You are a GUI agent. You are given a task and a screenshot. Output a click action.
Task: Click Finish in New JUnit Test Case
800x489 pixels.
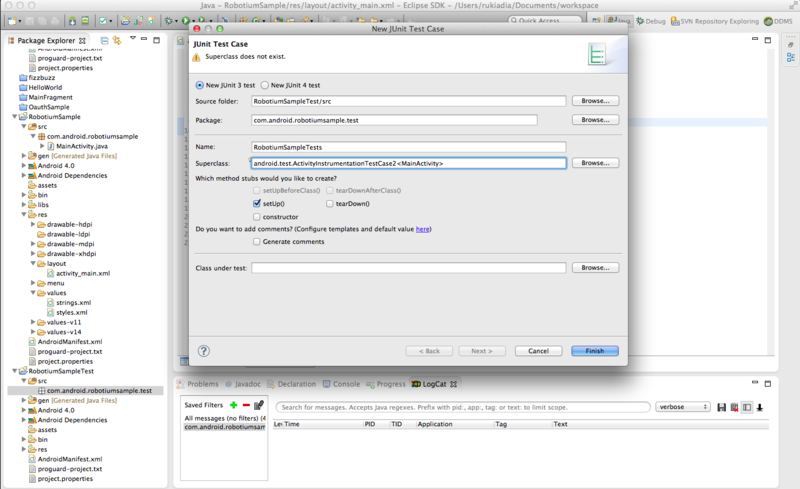tap(595, 351)
